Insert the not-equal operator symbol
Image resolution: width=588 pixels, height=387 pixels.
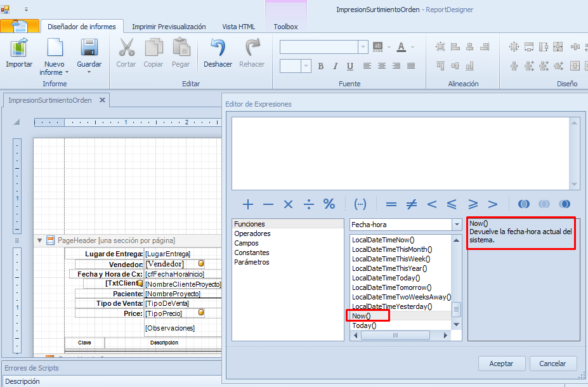(x=411, y=204)
